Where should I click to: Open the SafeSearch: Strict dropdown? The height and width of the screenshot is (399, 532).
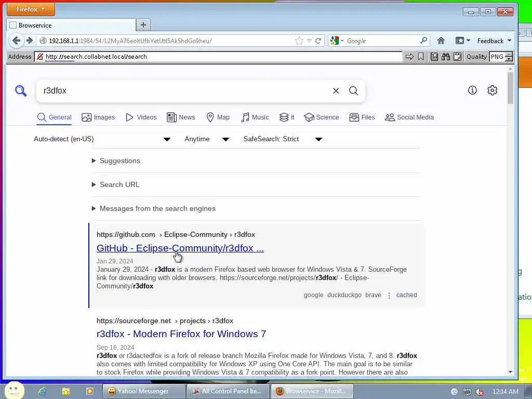pos(283,139)
